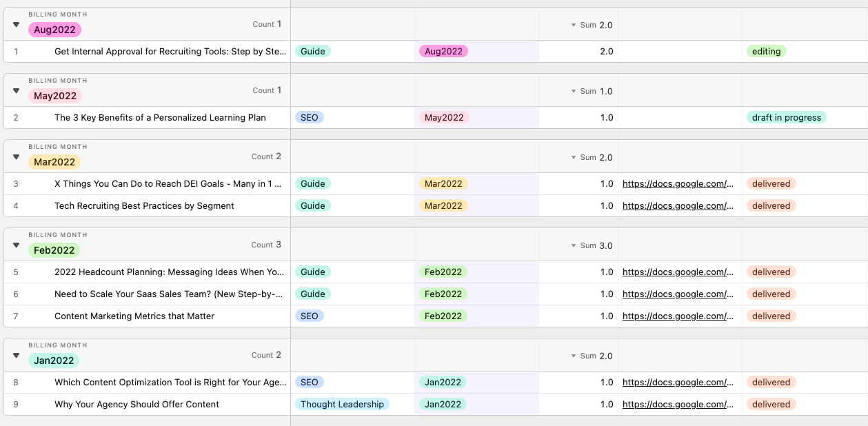Collapse the May2022 group using its triangle
868x426 pixels.
tap(17, 91)
